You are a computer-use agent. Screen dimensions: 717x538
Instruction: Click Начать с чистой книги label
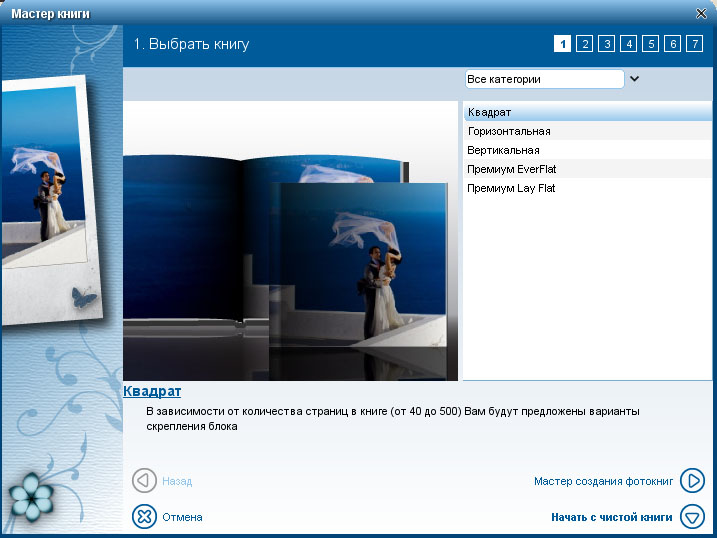point(611,517)
